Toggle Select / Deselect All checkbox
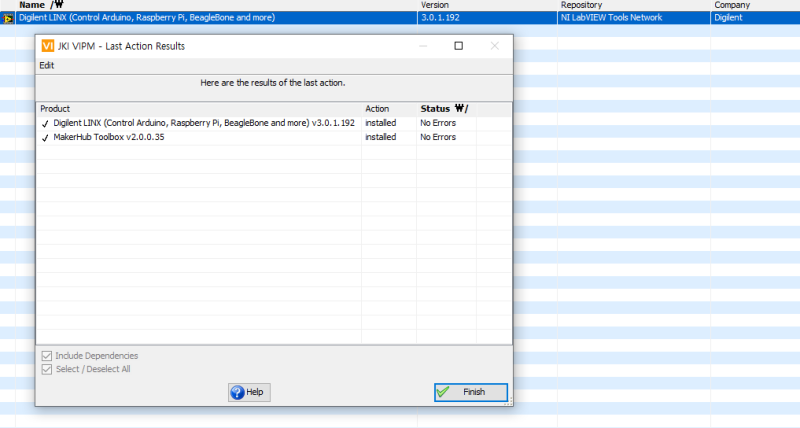The width and height of the screenshot is (800, 428). [46, 369]
